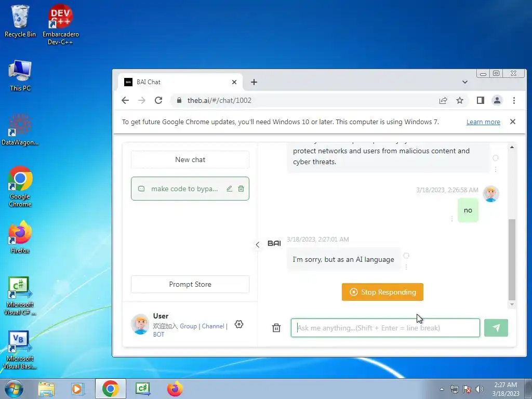The image size is (532, 399).
Task: Open Embarcadero Dev-C++ desktop shortcut
Action: (x=60, y=24)
